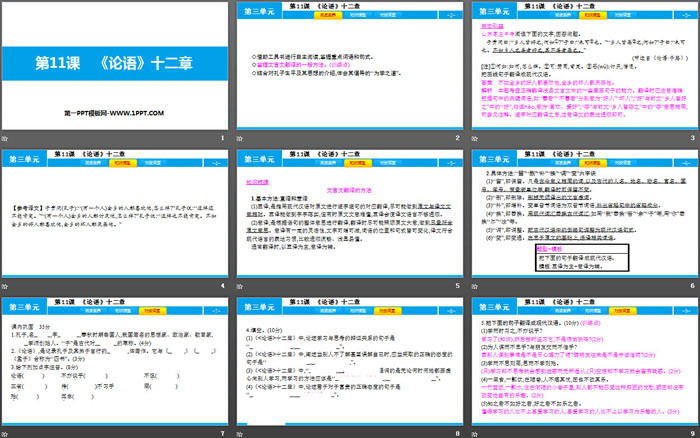Click the animation star icon under slide 5
The width and height of the screenshot is (700, 438).
point(240,285)
